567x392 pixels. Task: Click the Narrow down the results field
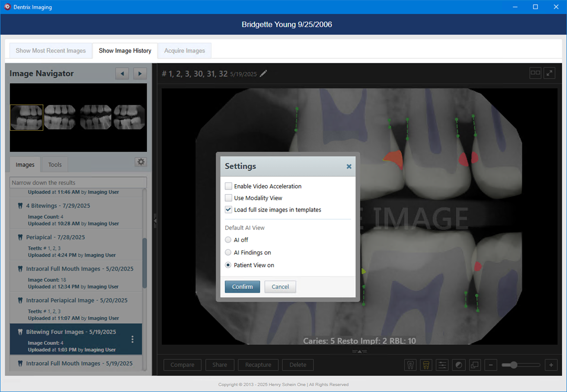tap(78, 183)
